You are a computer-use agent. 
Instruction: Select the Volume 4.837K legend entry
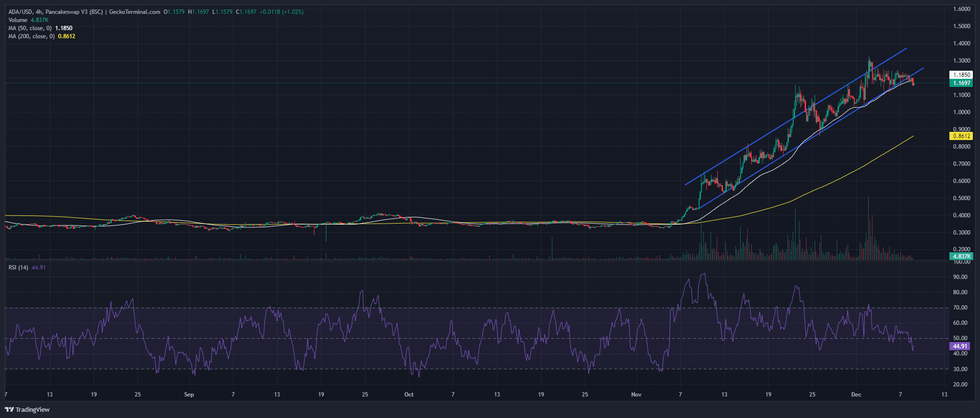tap(28, 20)
